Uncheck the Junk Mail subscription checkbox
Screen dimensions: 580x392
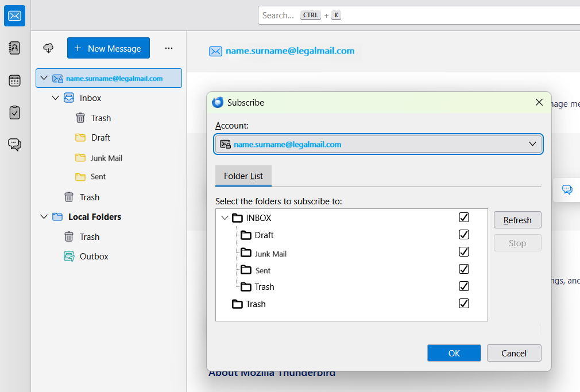click(x=464, y=252)
